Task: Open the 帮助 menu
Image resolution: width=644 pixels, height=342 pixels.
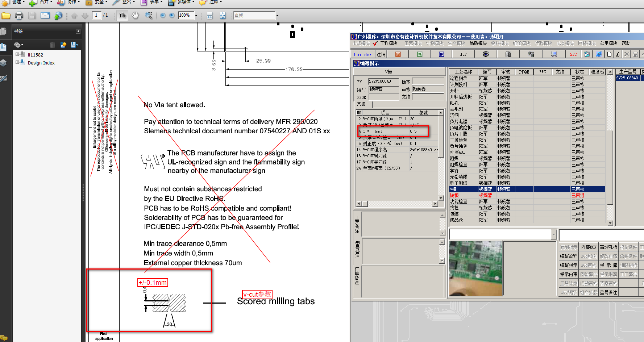Action: [626, 43]
